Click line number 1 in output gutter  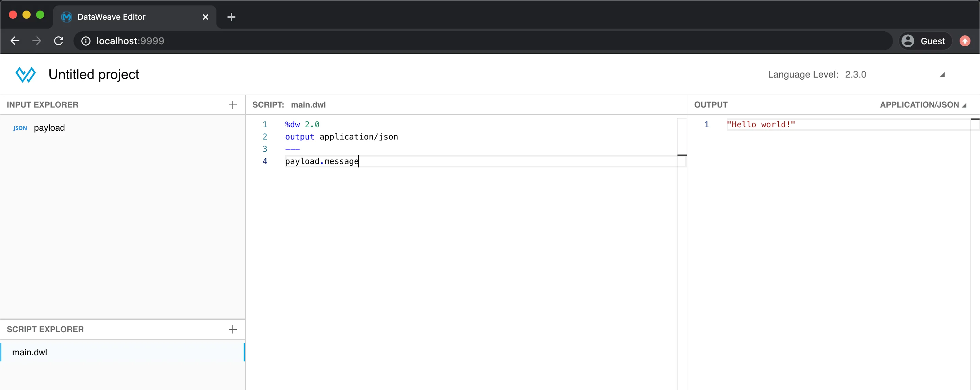click(x=706, y=125)
